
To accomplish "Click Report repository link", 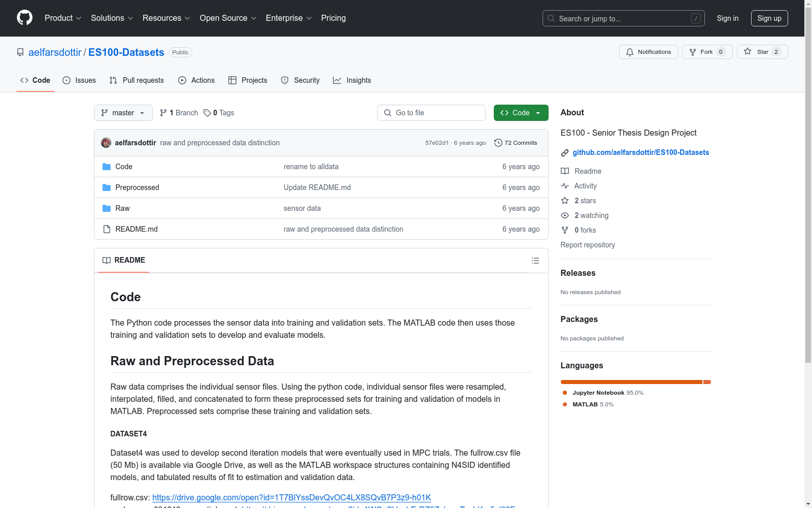I will [588, 245].
